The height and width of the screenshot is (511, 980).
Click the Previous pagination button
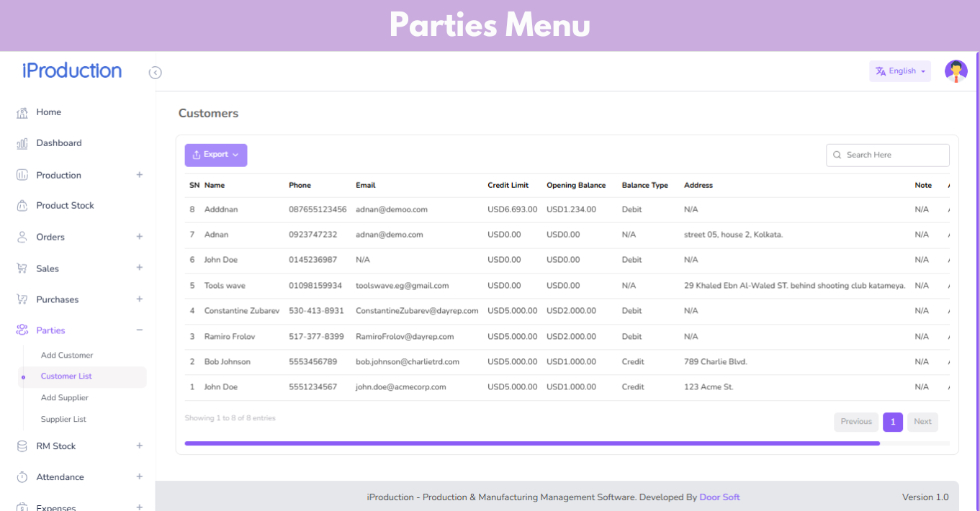[856, 422]
